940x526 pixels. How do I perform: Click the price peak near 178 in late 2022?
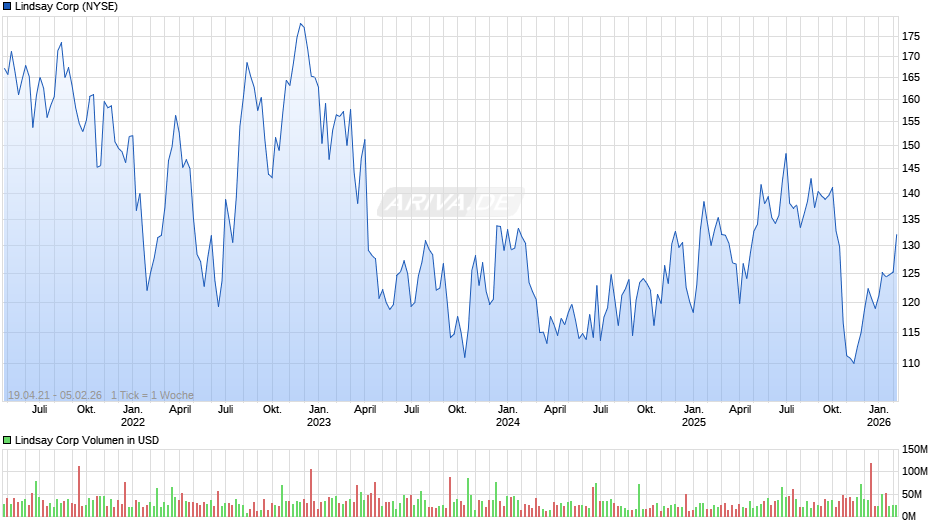(300, 24)
